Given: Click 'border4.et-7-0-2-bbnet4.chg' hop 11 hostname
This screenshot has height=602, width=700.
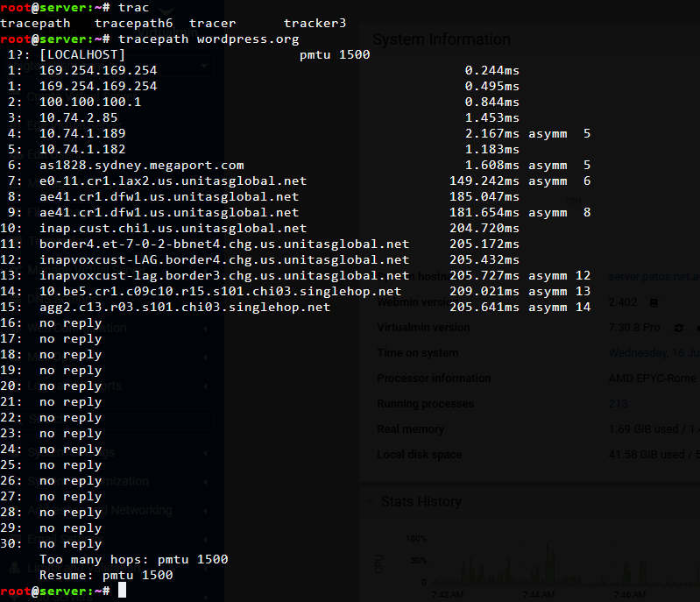Looking at the screenshot, I should pyautogui.click(x=224, y=244).
